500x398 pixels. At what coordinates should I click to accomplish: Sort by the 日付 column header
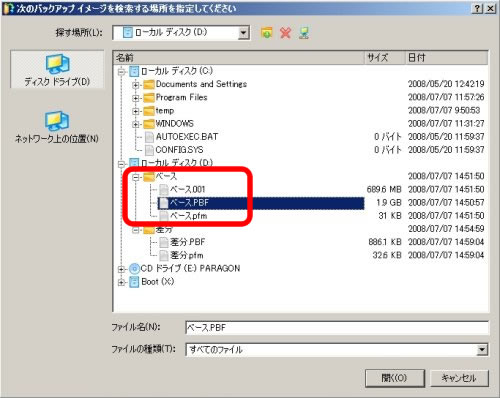(446, 58)
